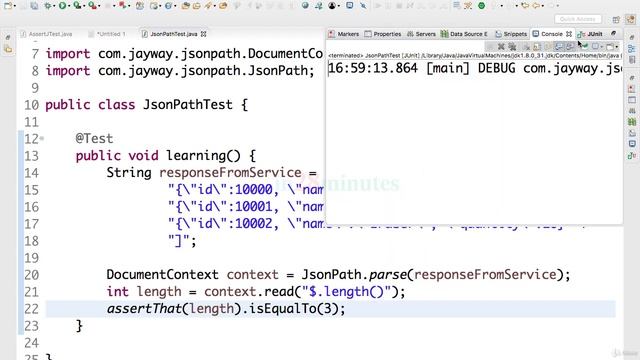Click the yellow Back navigation arrow
This screenshot has width=640, height=360.
pyautogui.click(x=536, y=6)
